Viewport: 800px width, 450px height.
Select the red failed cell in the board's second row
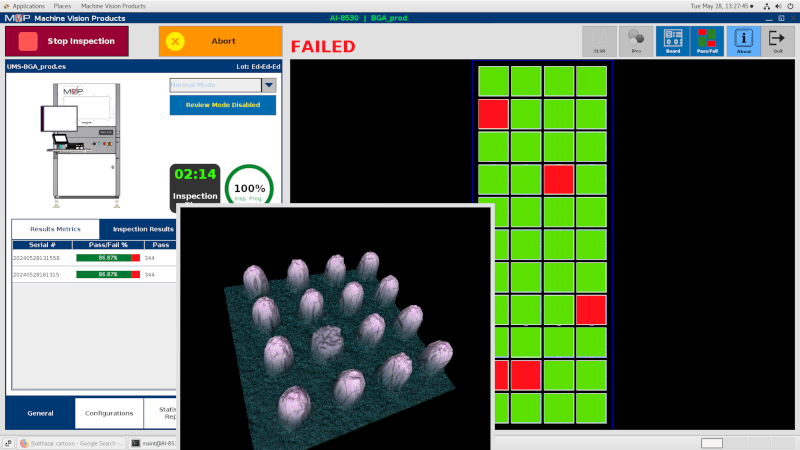click(493, 114)
